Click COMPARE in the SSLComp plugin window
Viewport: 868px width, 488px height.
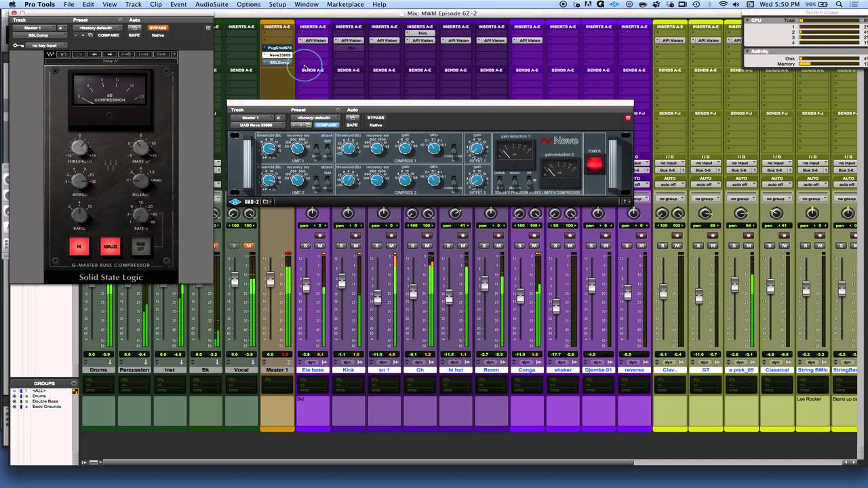click(108, 35)
